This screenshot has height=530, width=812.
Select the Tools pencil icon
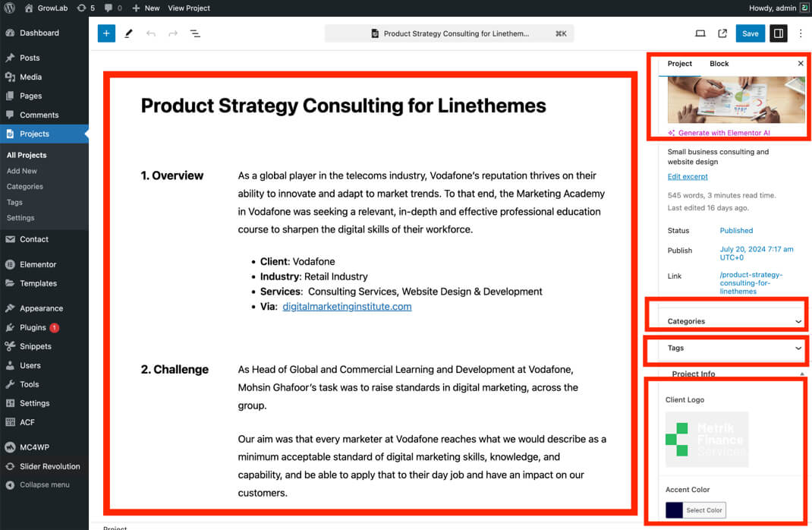pos(128,33)
